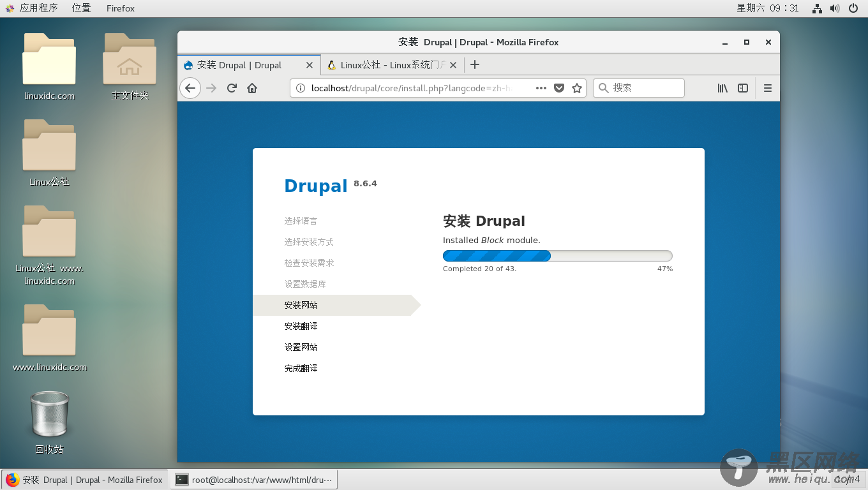Open Firefox hamburger menu
Screen dimensions: 868x490
pyautogui.click(x=768, y=88)
